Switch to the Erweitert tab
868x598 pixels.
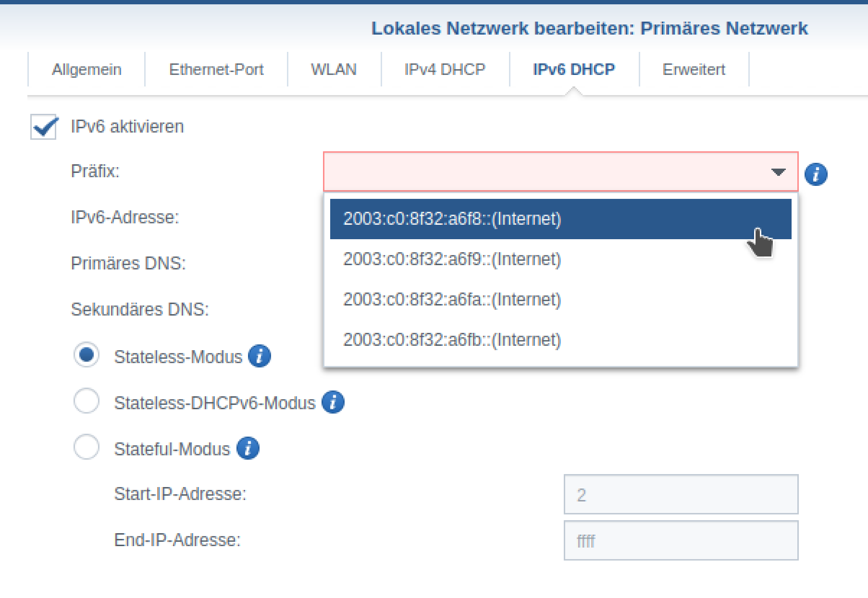coord(694,70)
